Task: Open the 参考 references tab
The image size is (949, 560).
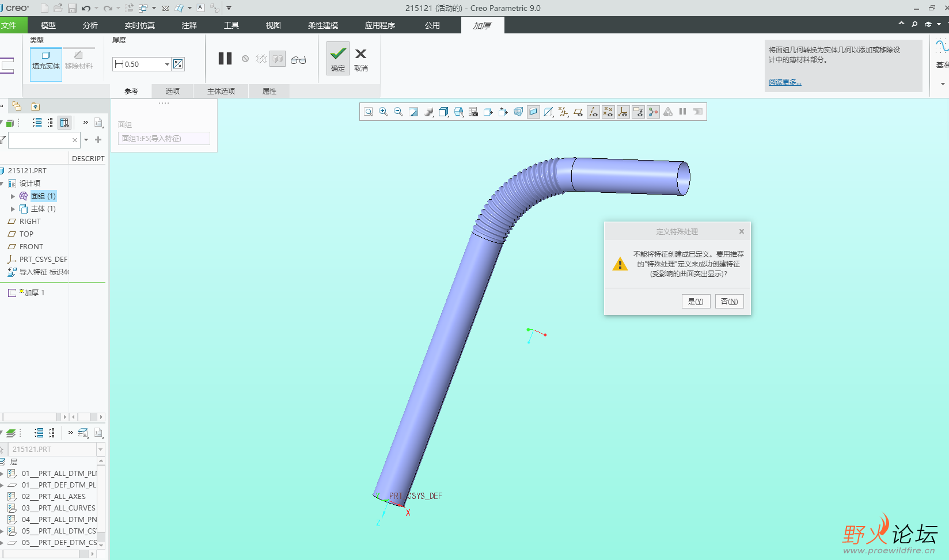Action: [131, 91]
